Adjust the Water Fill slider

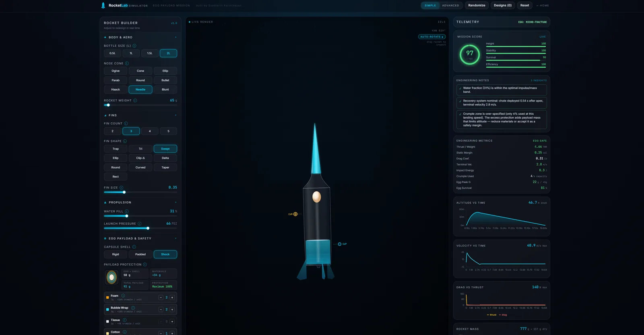pos(140,216)
